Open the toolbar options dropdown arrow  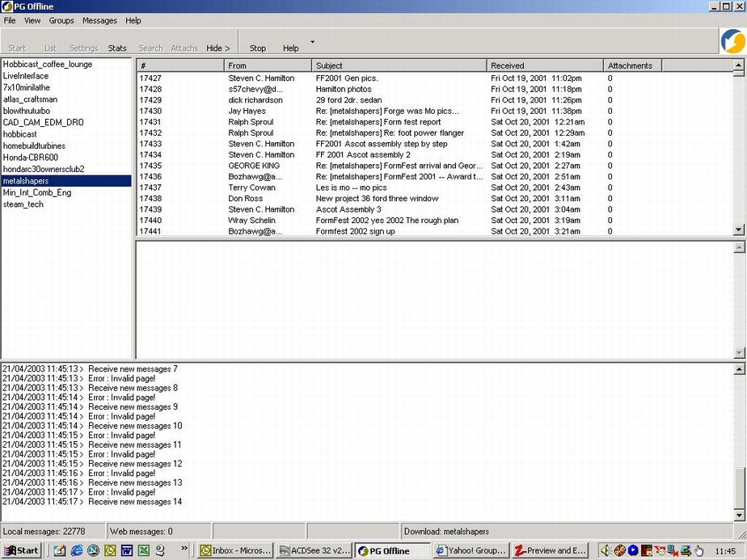tap(312, 41)
